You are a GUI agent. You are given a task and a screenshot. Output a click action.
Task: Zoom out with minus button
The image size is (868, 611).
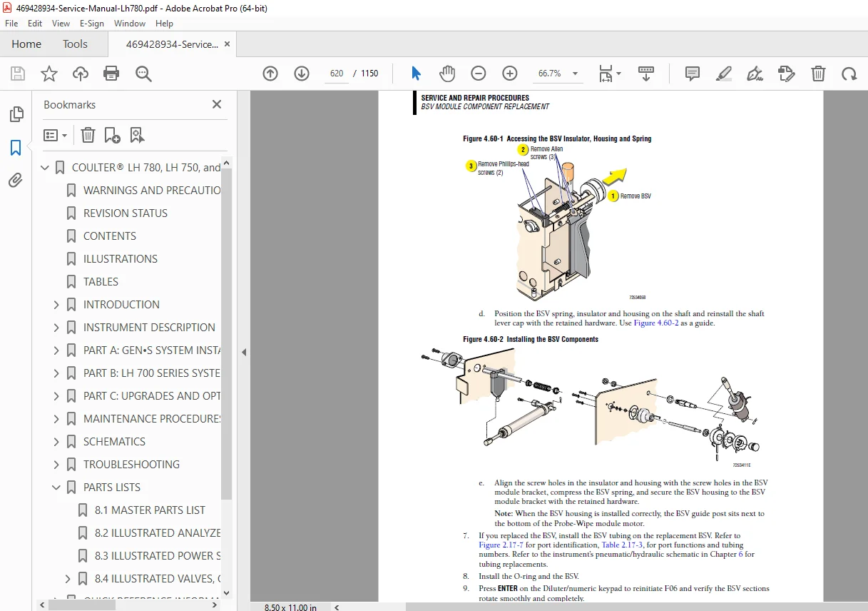click(479, 74)
